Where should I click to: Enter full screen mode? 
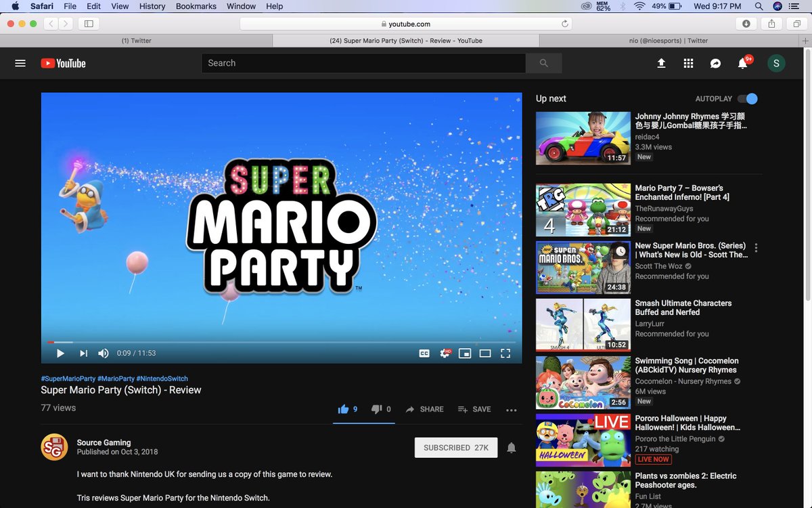(505, 353)
